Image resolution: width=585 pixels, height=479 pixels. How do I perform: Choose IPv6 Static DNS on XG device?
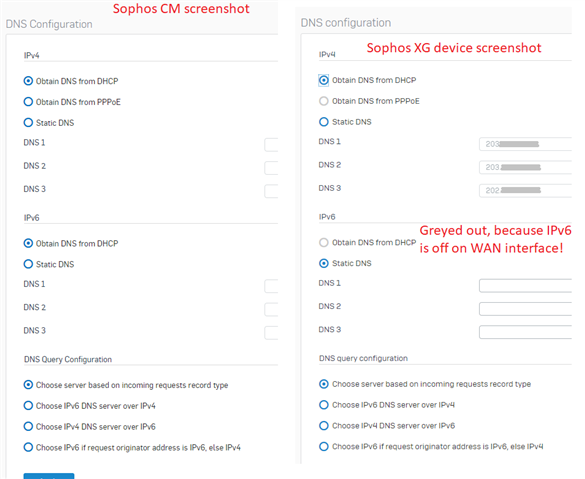click(324, 263)
